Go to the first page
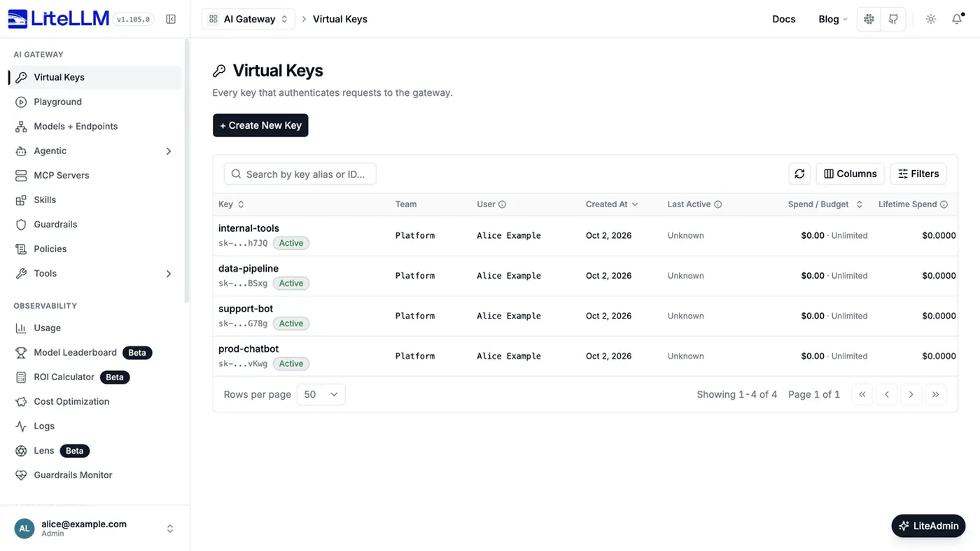 (862, 394)
